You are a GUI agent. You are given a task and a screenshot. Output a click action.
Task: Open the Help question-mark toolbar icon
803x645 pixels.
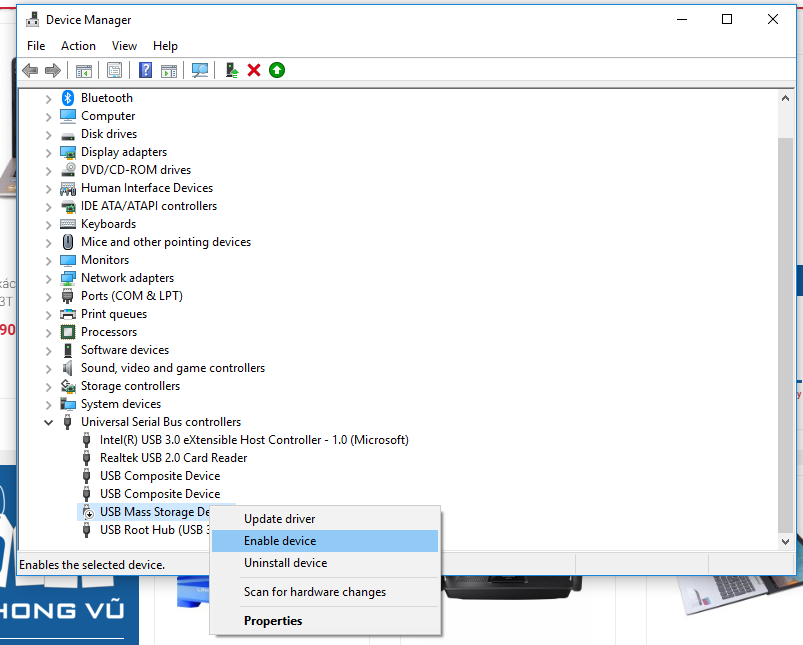click(145, 70)
